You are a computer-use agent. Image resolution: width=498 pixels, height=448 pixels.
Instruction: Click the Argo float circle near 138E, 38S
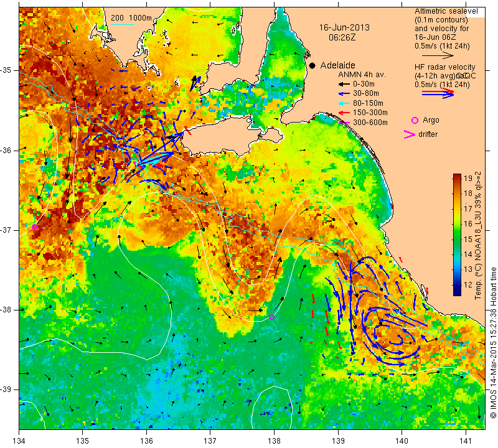click(271, 317)
